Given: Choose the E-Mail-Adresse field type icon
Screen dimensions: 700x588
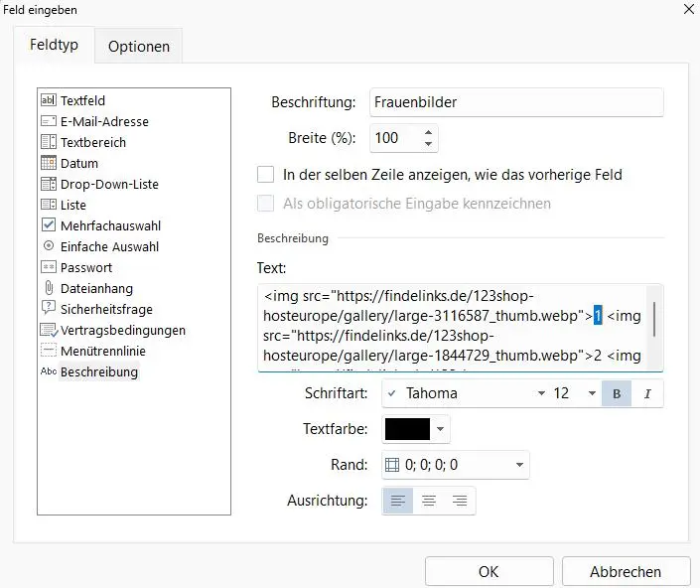Looking at the screenshot, I should pos(48,121).
